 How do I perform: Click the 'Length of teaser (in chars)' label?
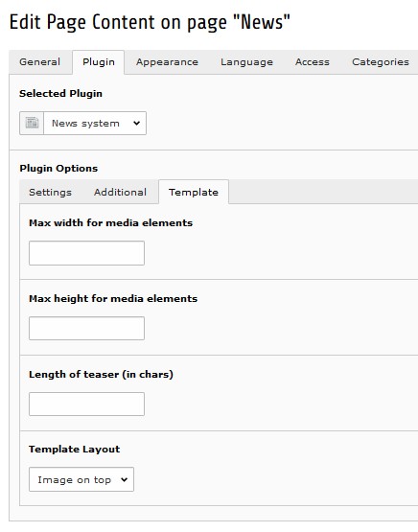tap(101, 375)
